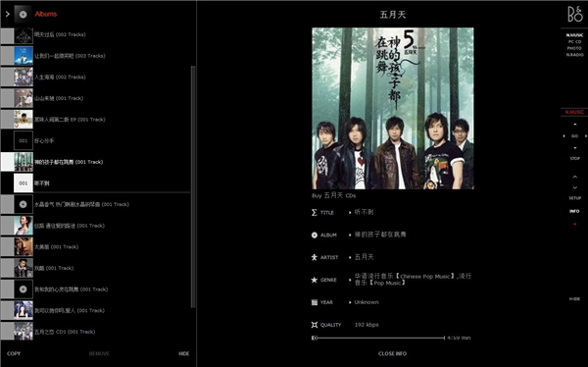Select the N.RADIO source
The width and height of the screenshot is (588, 367).
click(574, 55)
